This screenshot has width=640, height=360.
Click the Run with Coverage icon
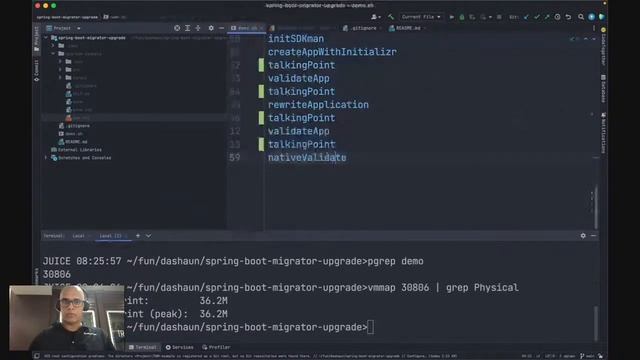472,17
